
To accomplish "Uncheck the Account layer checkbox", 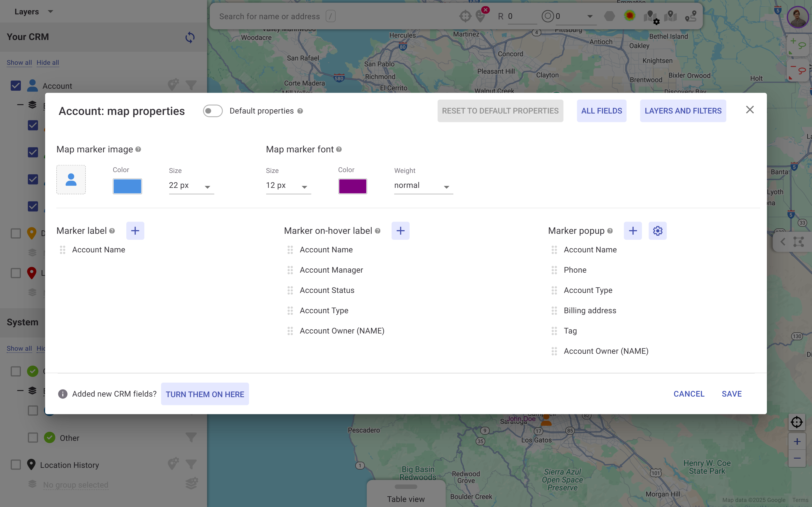I will pos(16,86).
